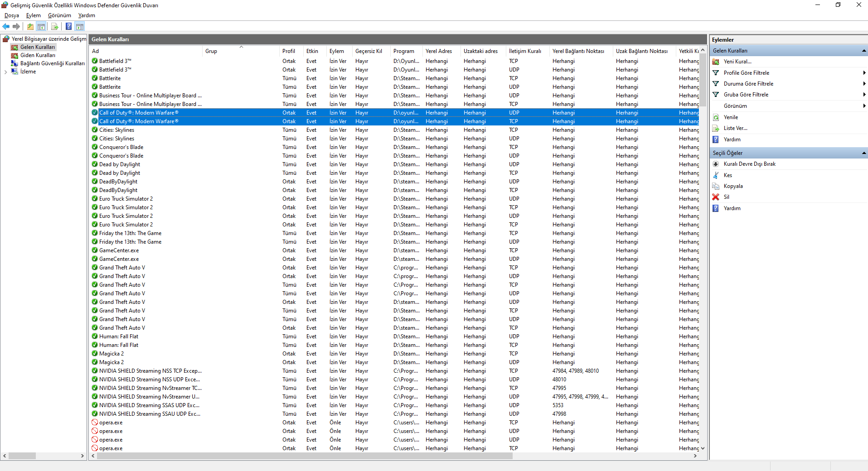Select the Cities: Skylines TCP rule row
This screenshot has height=471, width=868.
[x=394, y=130]
